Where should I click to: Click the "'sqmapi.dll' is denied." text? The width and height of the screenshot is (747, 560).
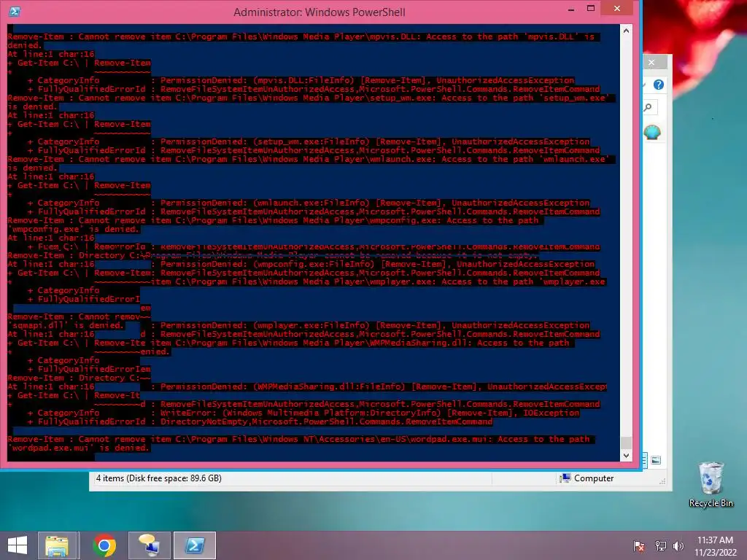point(65,326)
